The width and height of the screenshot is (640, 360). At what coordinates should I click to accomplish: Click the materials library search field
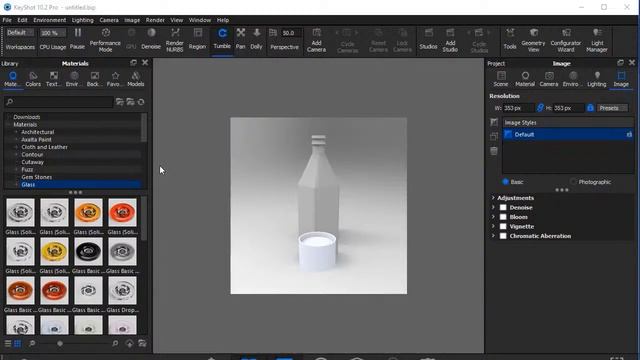point(58,102)
